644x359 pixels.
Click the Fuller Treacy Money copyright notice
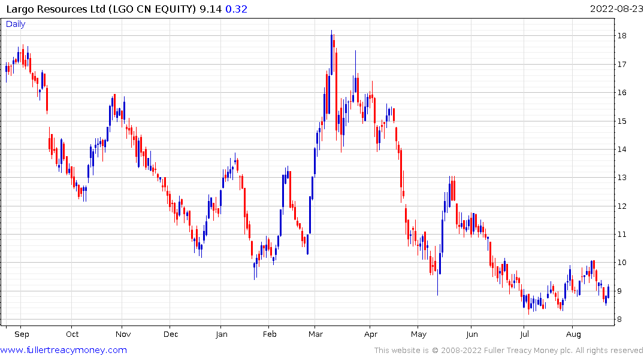click(x=509, y=350)
